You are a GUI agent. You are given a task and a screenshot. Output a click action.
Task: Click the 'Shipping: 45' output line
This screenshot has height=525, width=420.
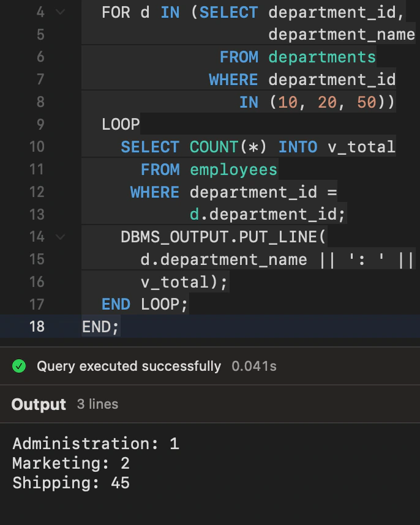coord(71,483)
